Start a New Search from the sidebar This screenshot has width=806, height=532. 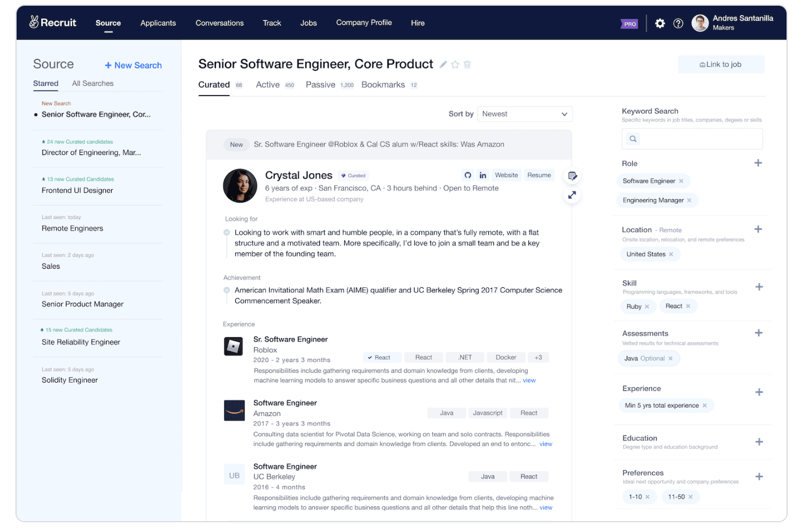click(x=133, y=65)
